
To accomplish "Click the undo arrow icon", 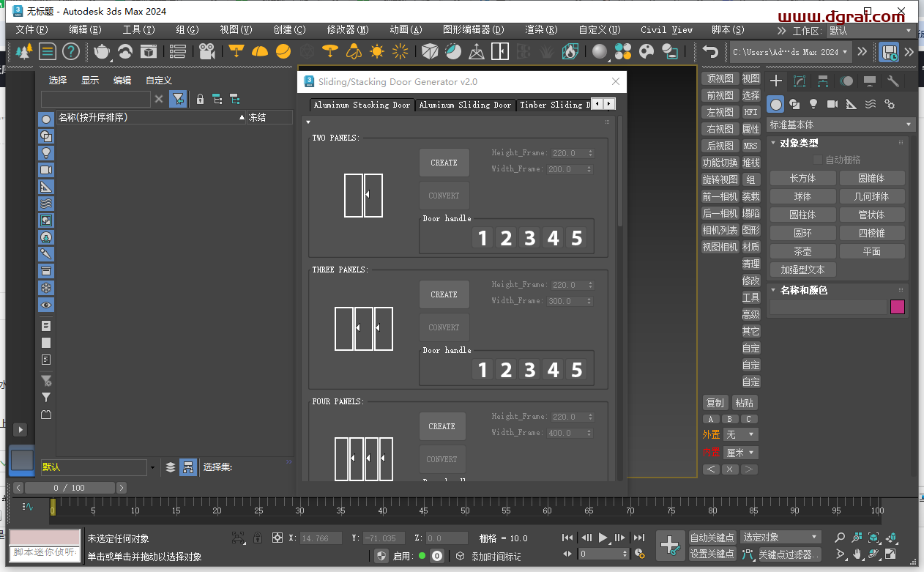I will tap(710, 51).
